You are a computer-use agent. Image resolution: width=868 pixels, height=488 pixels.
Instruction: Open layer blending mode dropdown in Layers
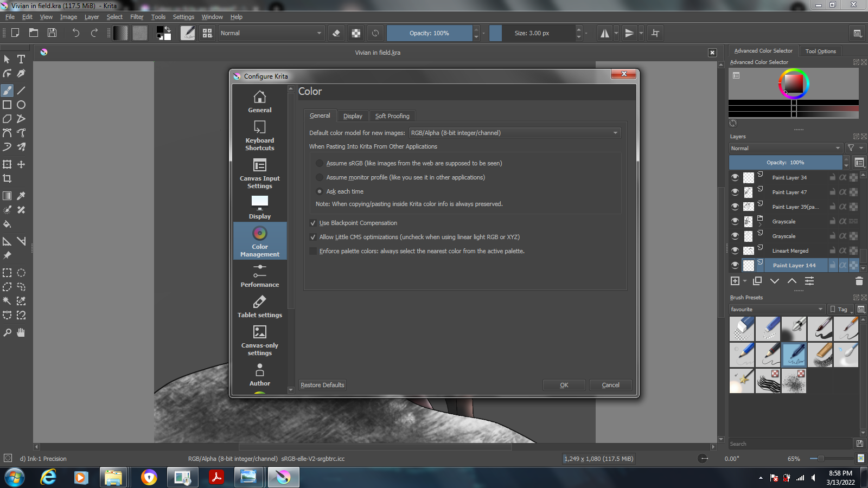(x=786, y=148)
